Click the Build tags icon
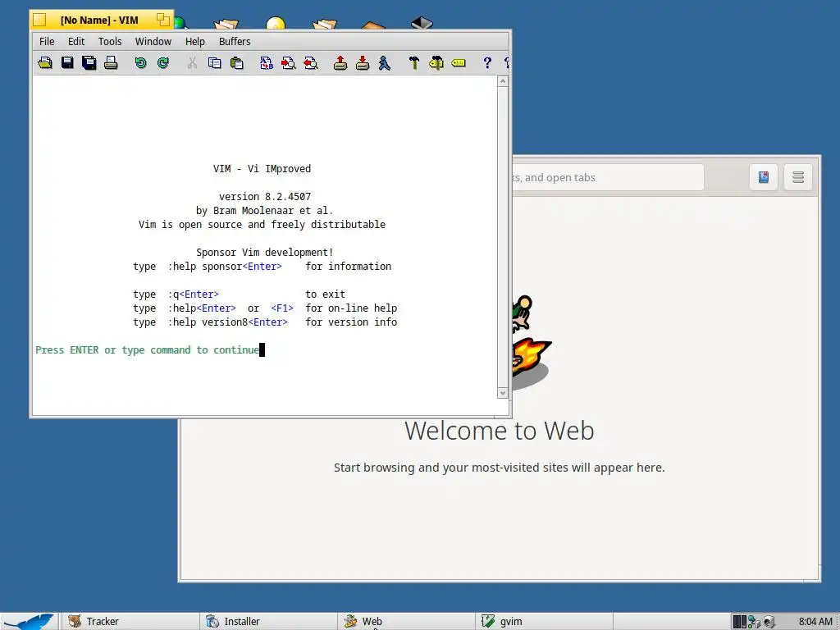The width and height of the screenshot is (840, 630). click(x=436, y=63)
